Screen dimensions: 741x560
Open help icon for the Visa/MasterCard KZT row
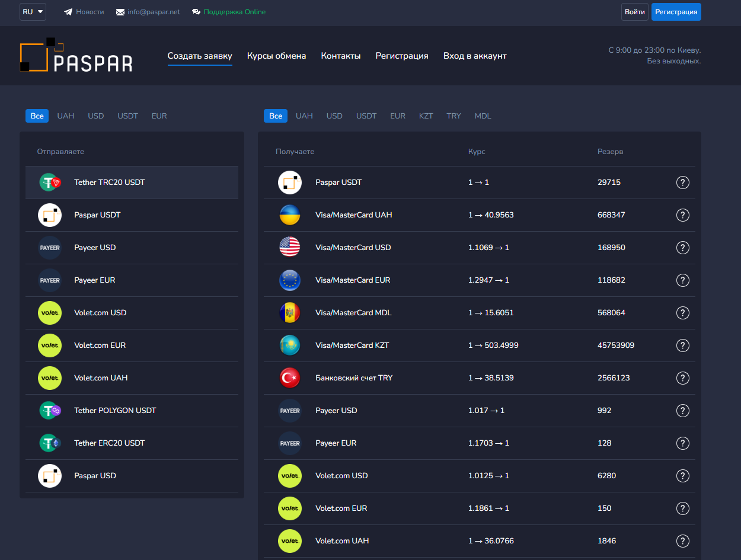pyautogui.click(x=683, y=345)
